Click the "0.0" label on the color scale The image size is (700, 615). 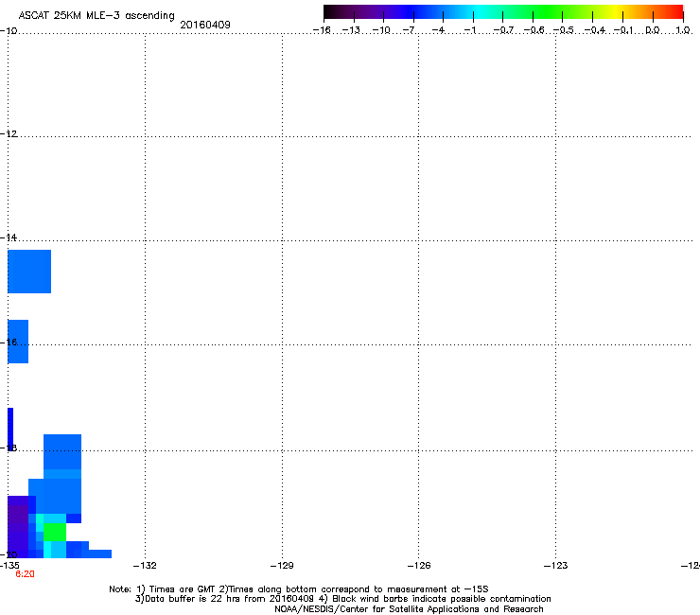(653, 30)
